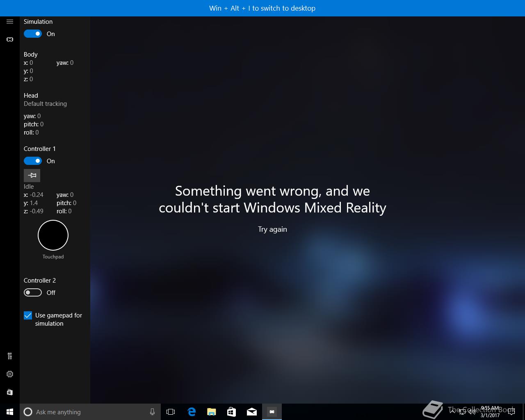The height and width of the screenshot is (420, 525).
Task: Launch Microsoft Edge from taskbar
Action: [x=191, y=412]
